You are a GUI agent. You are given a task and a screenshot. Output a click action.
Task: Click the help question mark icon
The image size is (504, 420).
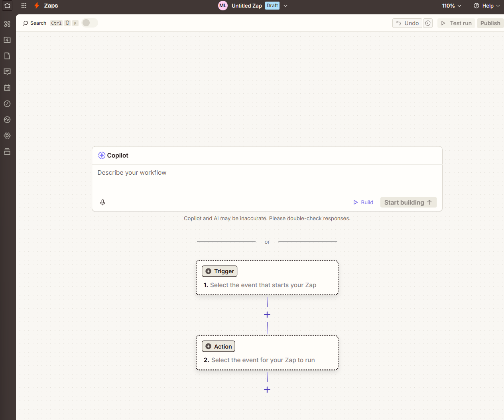pos(476,6)
